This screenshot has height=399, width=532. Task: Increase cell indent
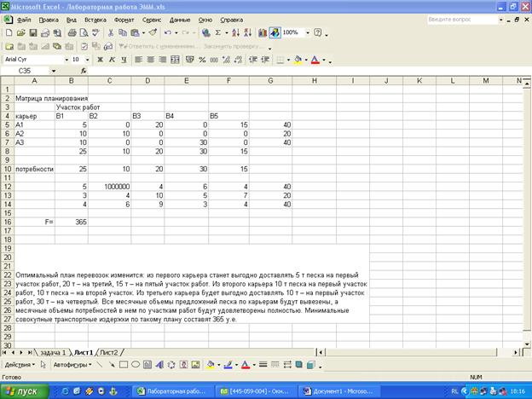click(x=265, y=60)
